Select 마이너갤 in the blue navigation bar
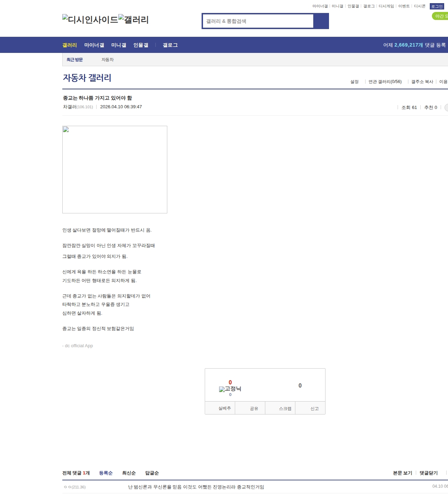 pyautogui.click(x=94, y=45)
